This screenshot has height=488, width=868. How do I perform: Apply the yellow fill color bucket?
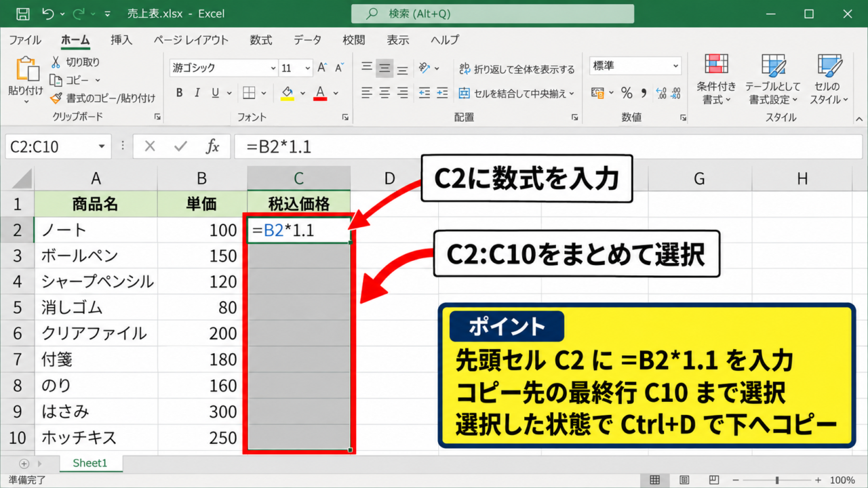(287, 93)
